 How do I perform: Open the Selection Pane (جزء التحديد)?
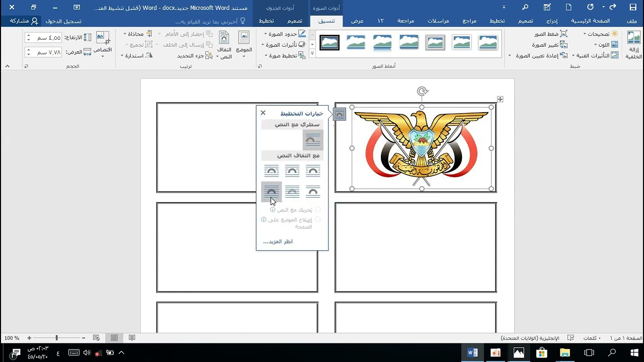click(194, 56)
